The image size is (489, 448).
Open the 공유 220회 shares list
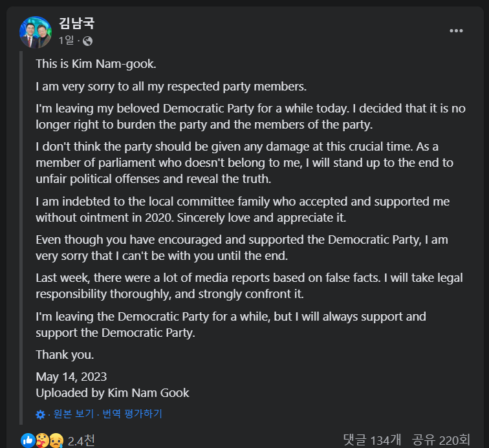(443, 440)
